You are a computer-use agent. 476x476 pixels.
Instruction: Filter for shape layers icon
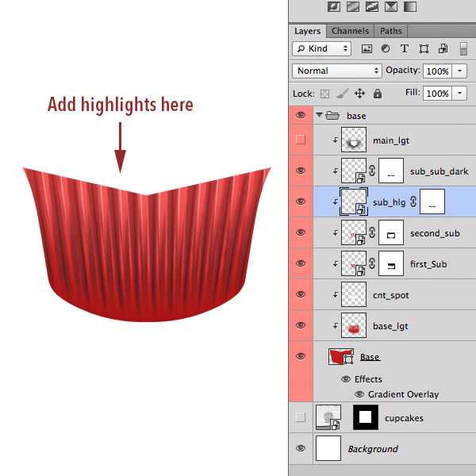pos(424,49)
